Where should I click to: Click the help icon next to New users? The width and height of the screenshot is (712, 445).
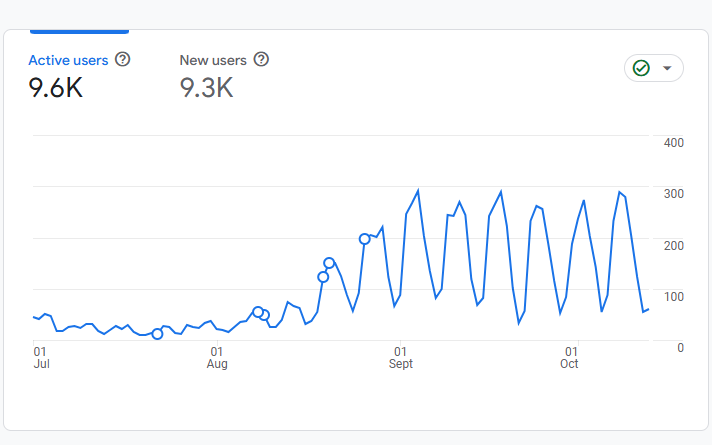[261, 60]
